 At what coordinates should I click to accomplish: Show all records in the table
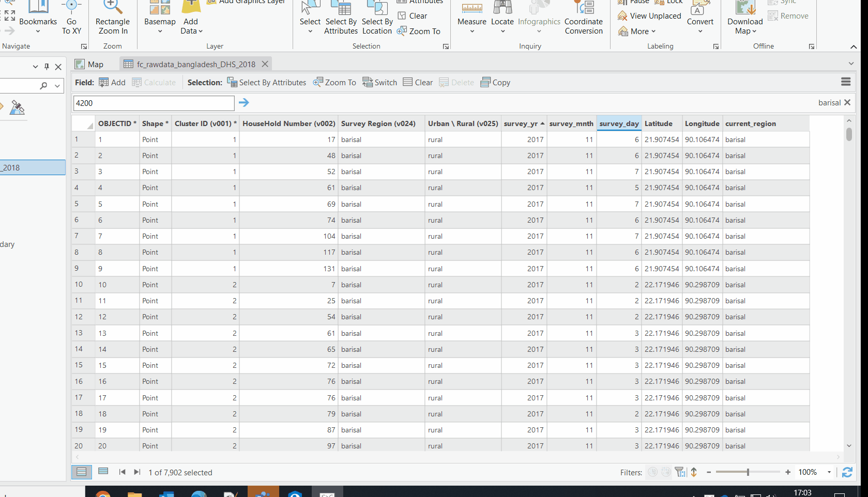point(82,471)
